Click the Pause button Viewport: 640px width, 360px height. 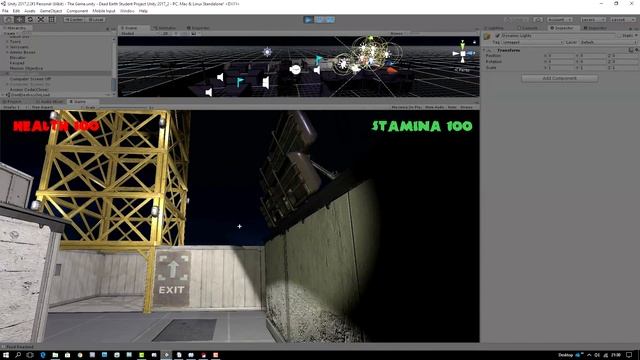320,20
